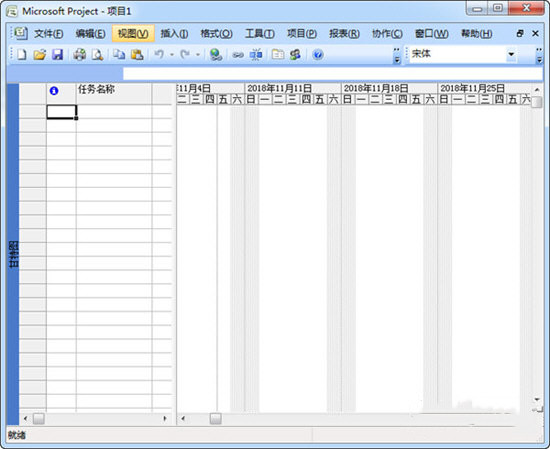Click the Select All corner header cell
This screenshot has height=449, width=550.
click(33, 94)
